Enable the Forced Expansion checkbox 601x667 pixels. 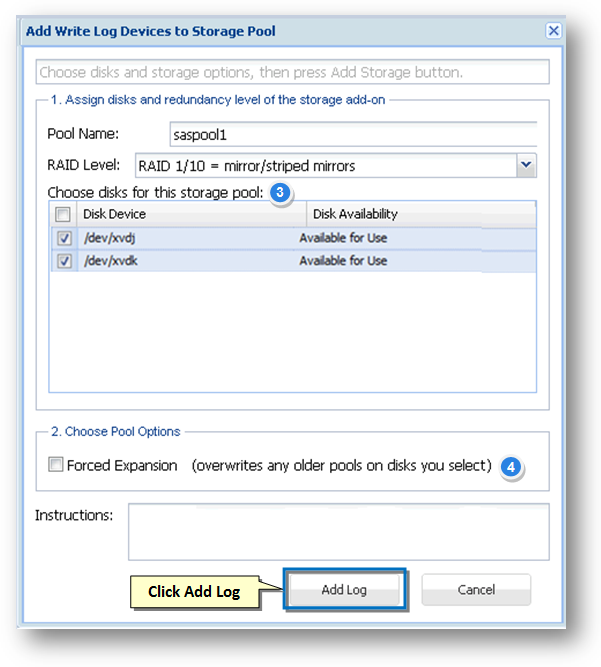tap(56, 465)
